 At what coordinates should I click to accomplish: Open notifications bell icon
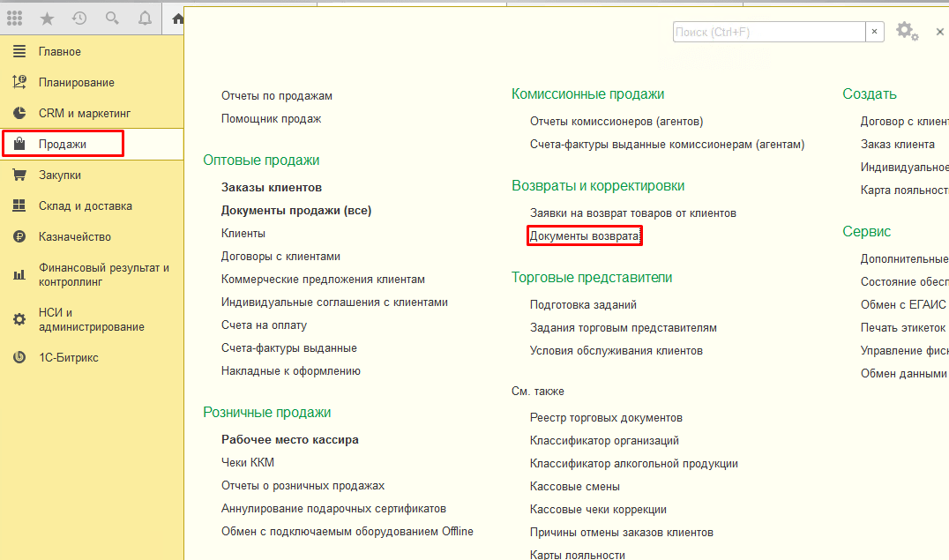pyautogui.click(x=145, y=19)
